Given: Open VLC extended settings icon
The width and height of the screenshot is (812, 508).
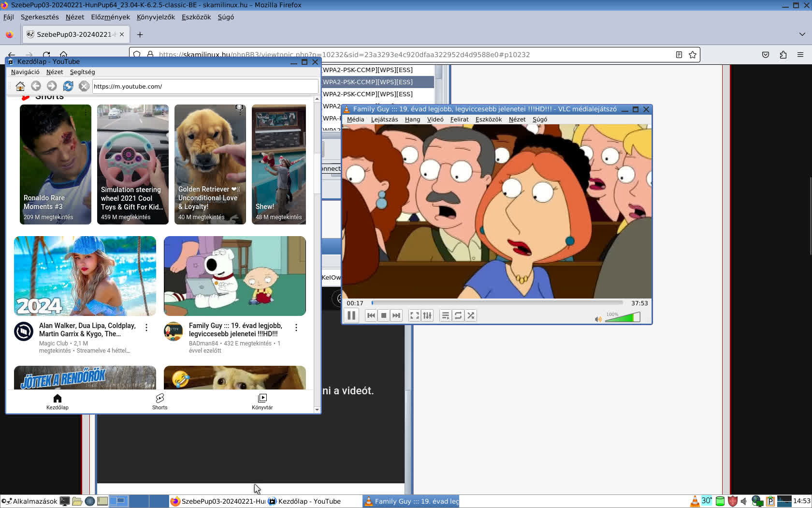Looking at the screenshot, I should coord(427,315).
